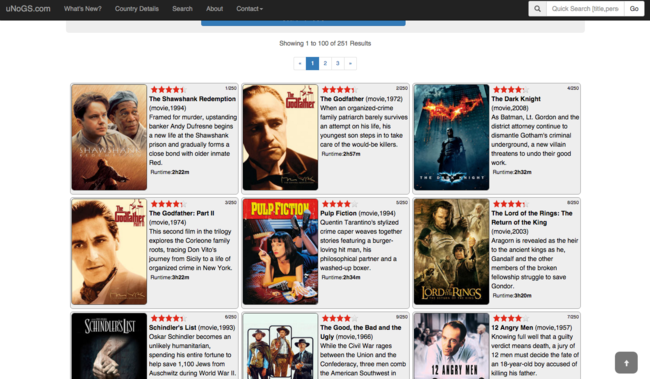Screen dimensions: 650x379
Task: Open the uNoGS.com home link
Action: 28,9
